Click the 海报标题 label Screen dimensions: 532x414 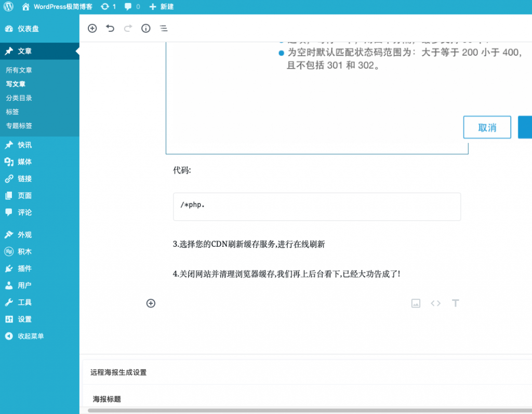(x=107, y=399)
